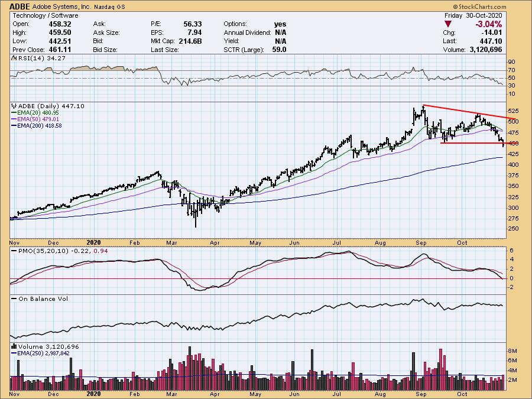This screenshot has height=399, width=532.
Task: Click the red down-triangle change indicator
Action: pos(449,24)
